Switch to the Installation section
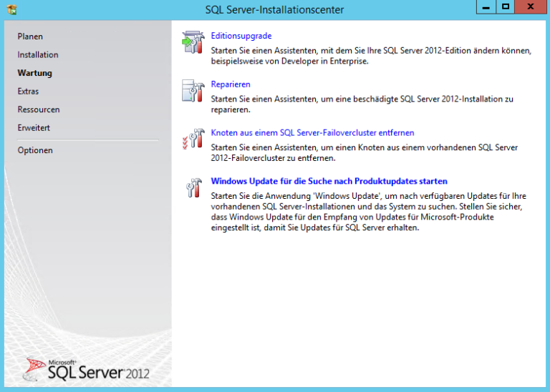 38,54
